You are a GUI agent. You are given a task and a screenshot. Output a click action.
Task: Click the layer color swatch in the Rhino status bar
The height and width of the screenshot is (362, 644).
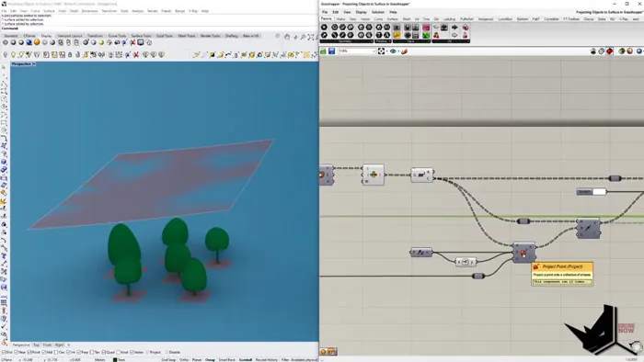[x=115, y=360]
